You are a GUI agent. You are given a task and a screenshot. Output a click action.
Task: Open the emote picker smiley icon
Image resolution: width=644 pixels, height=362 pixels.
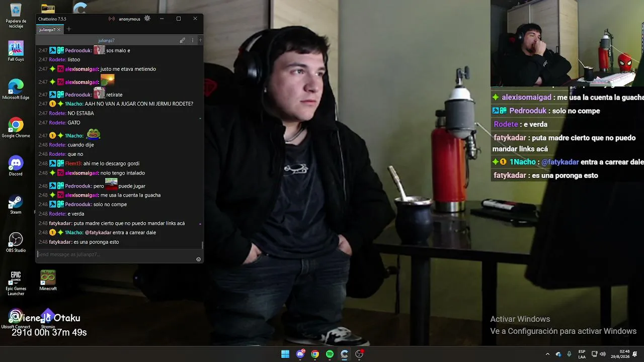tap(198, 259)
